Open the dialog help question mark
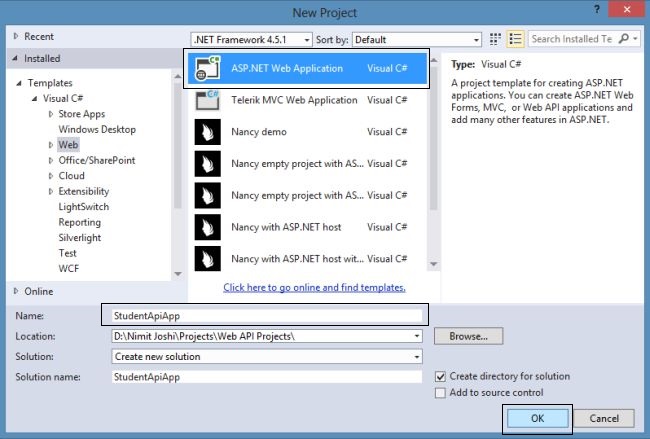Screen dimensions: 650x439 click(597, 10)
